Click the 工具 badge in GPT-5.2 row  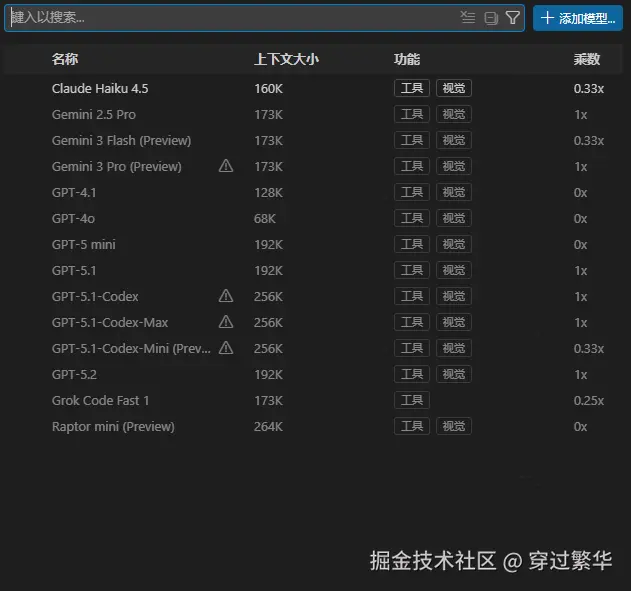[x=412, y=374]
